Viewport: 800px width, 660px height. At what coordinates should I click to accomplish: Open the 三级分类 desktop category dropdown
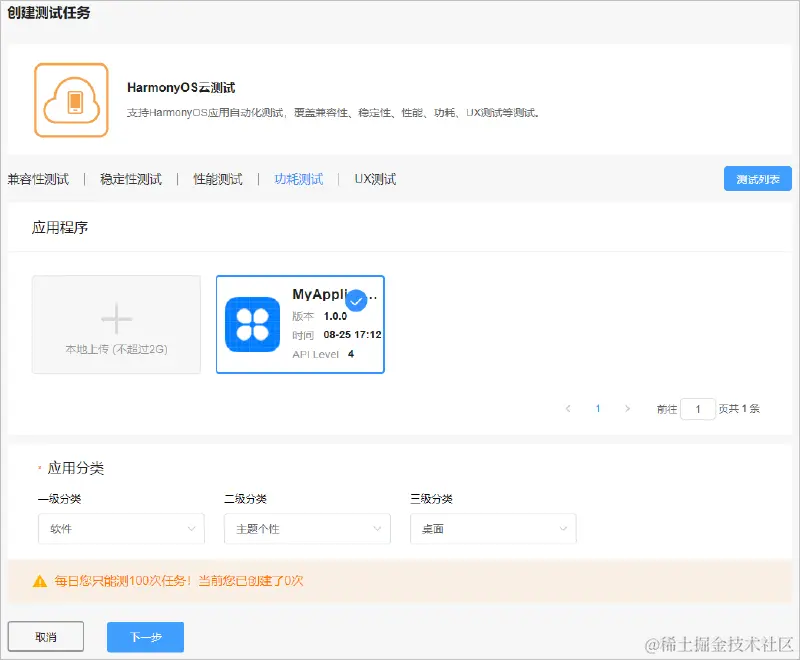coord(492,528)
